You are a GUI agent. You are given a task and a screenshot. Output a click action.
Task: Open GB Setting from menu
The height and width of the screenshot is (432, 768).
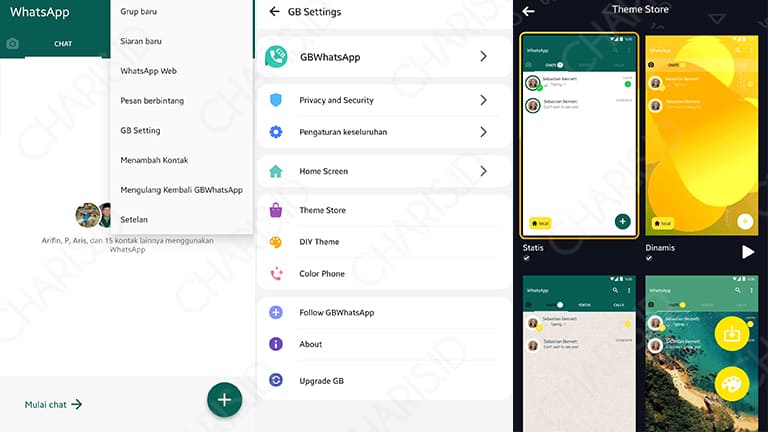pos(140,130)
